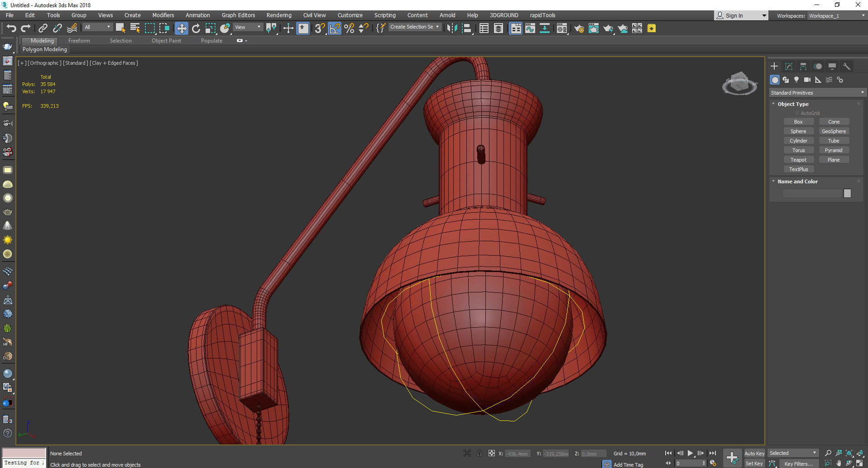This screenshot has height=468, width=868.
Task: Select the Shapes category icon
Action: coord(786,80)
